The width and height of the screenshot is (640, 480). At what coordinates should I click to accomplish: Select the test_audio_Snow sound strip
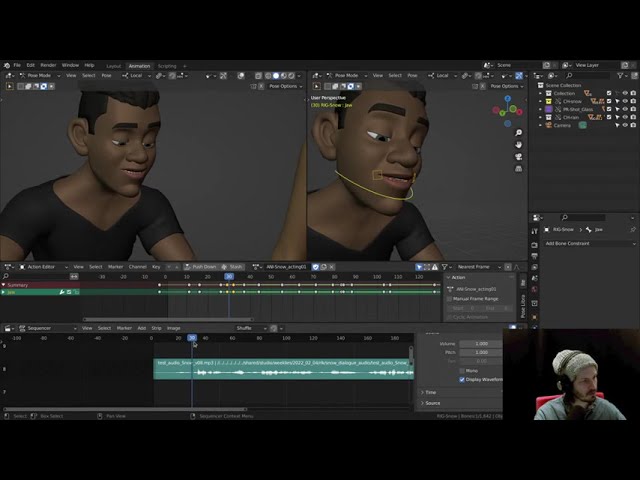(283, 369)
